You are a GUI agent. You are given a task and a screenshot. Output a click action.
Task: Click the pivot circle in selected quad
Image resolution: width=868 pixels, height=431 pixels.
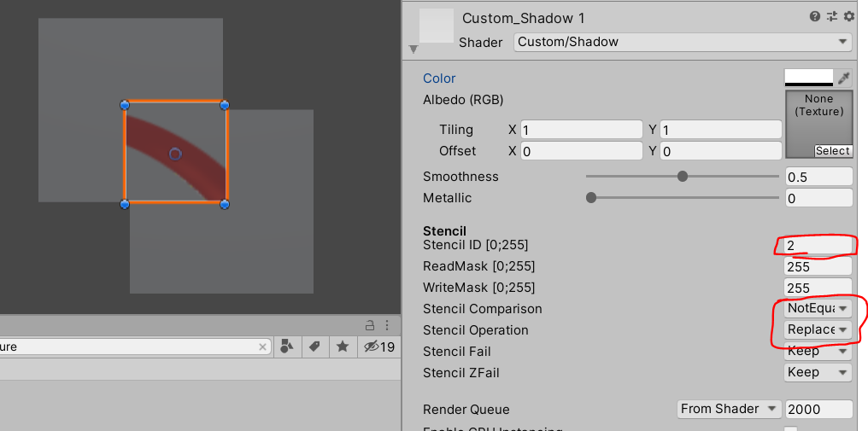pyautogui.click(x=175, y=154)
